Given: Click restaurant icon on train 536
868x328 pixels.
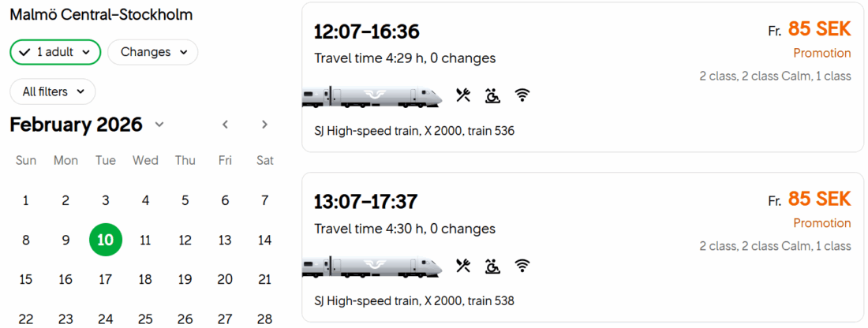Looking at the screenshot, I should pos(463,95).
